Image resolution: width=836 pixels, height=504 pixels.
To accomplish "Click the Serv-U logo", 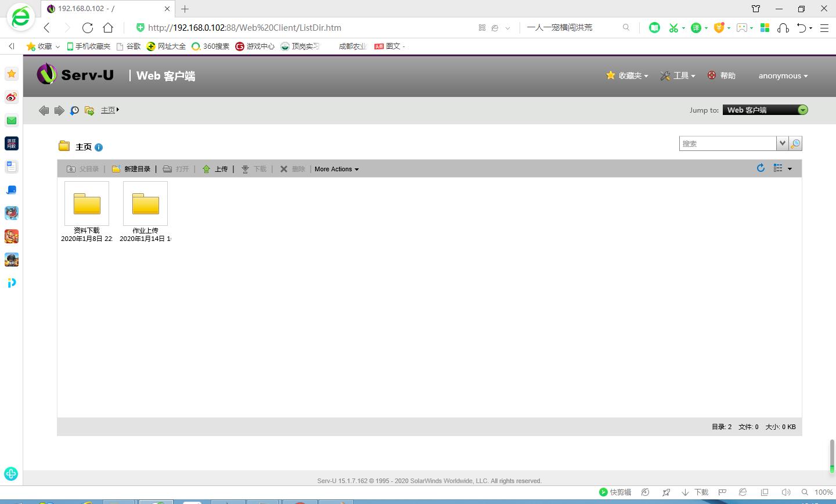I will click(x=75, y=74).
